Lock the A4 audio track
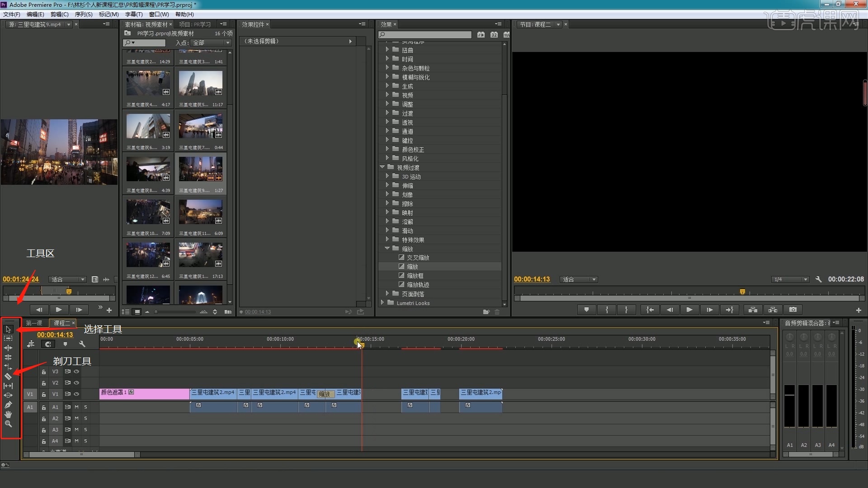 (x=44, y=441)
